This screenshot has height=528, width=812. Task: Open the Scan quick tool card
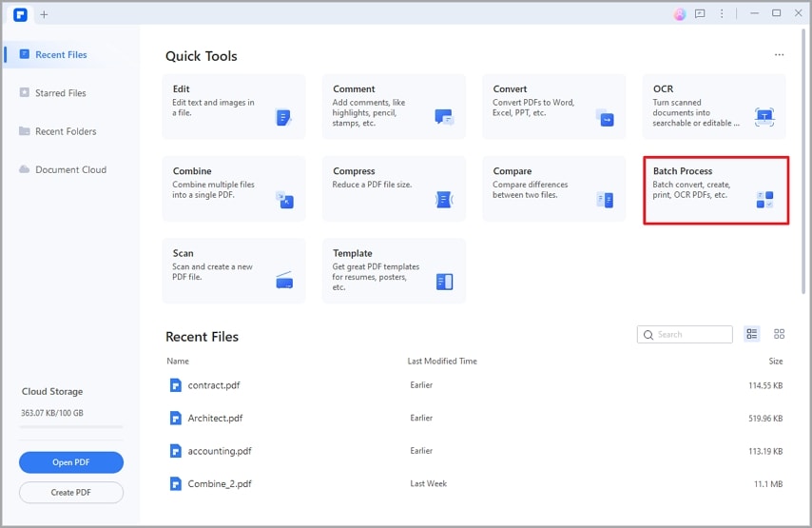tap(234, 270)
